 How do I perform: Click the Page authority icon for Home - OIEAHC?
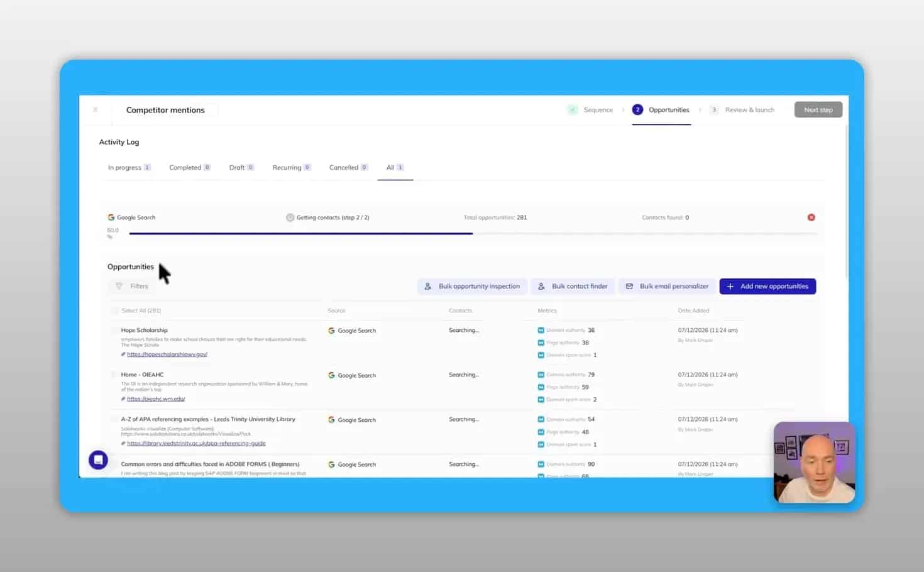click(x=541, y=387)
